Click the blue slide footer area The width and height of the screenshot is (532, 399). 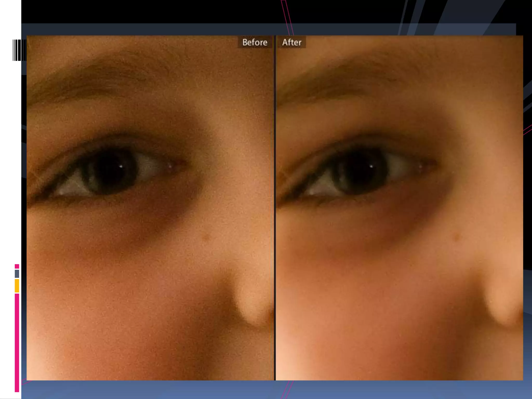(x=156, y=390)
